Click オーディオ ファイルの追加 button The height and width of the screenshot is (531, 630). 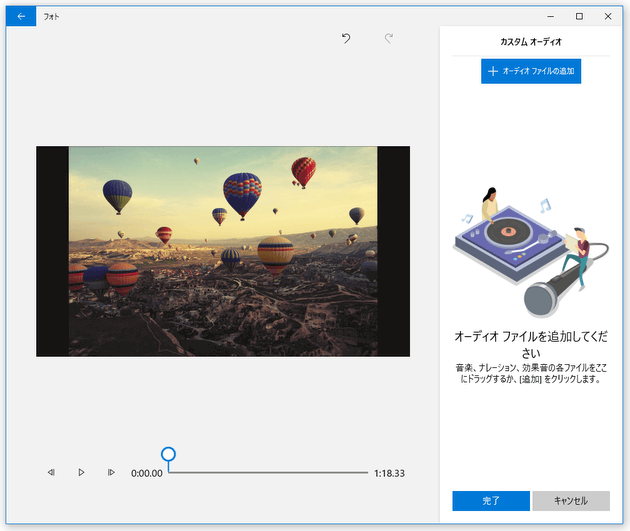pos(530,71)
